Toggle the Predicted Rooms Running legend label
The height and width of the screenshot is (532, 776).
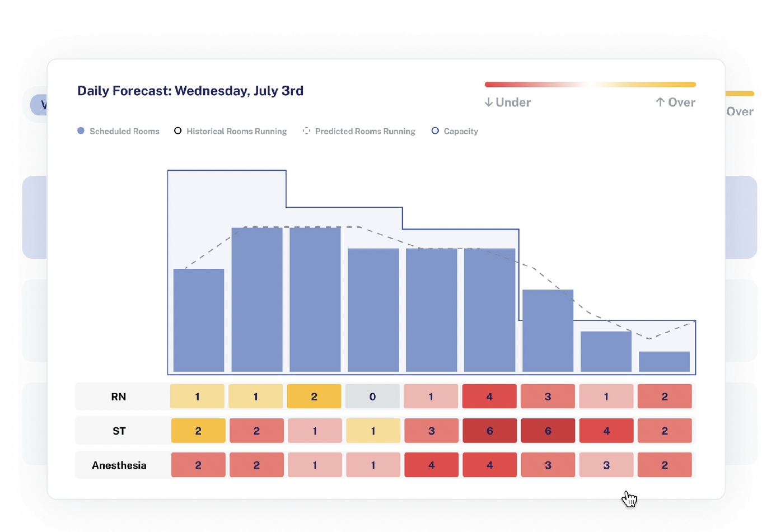pos(365,132)
